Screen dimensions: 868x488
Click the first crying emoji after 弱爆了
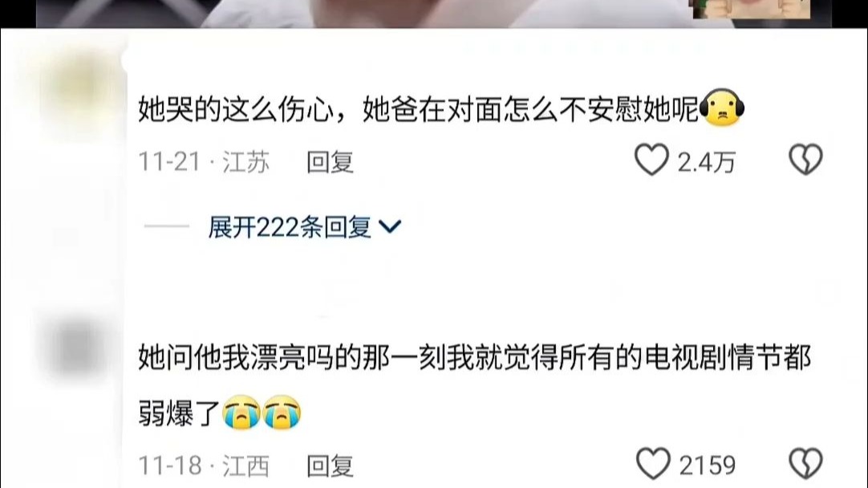(x=241, y=413)
